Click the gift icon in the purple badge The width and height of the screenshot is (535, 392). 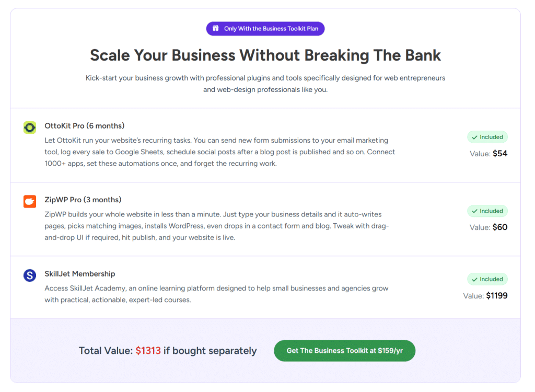[x=216, y=29]
